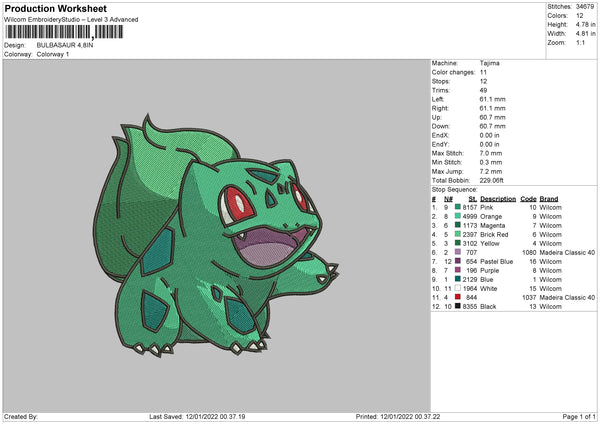Click the Machine Tajima entry
The height and width of the screenshot is (424, 600).
(x=490, y=63)
